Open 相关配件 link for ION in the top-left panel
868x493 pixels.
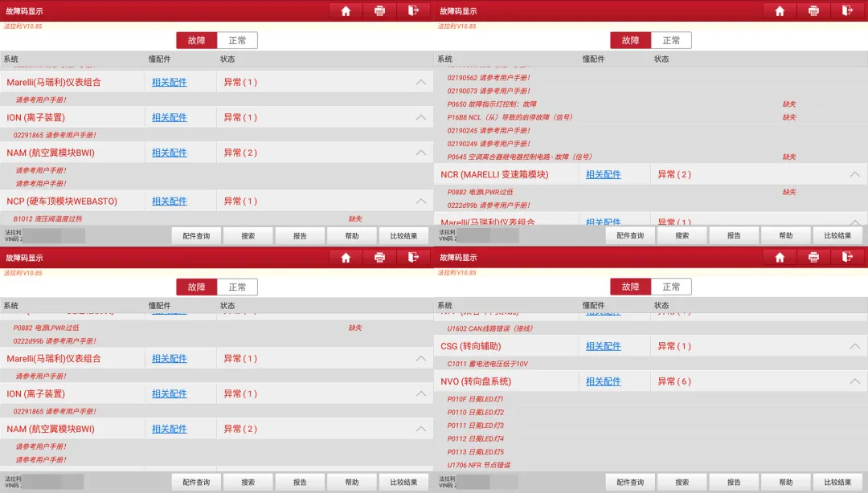point(170,117)
